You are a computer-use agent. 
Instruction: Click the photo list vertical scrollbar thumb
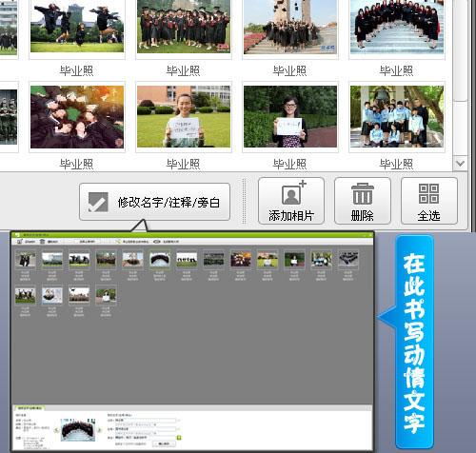pyautogui.click(x=460, y=50)
